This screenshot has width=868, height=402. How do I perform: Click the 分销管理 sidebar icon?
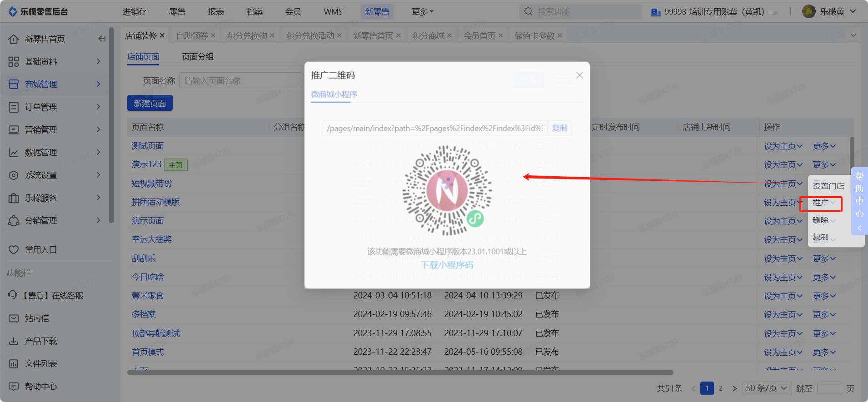tap(14, 221)
